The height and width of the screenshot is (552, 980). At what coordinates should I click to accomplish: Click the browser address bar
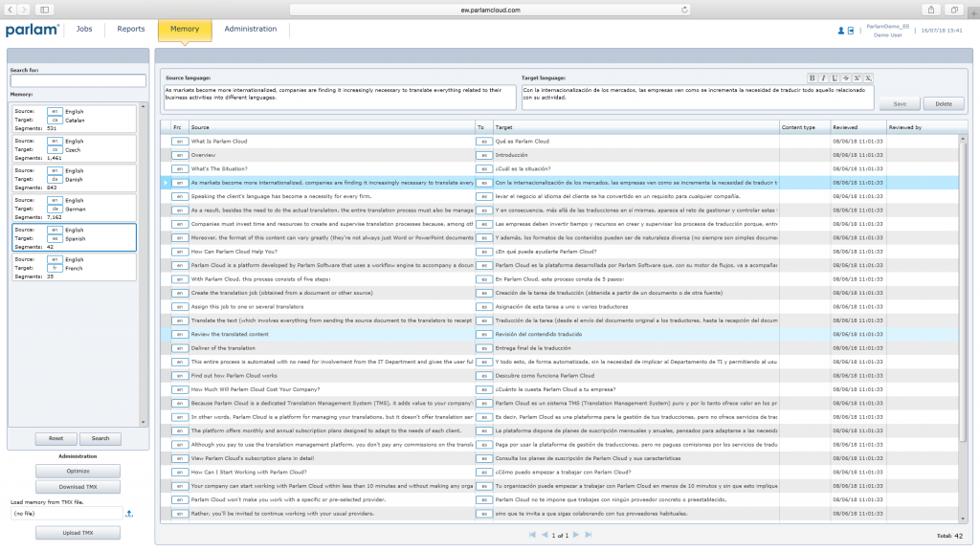click(x=490, y=10)
